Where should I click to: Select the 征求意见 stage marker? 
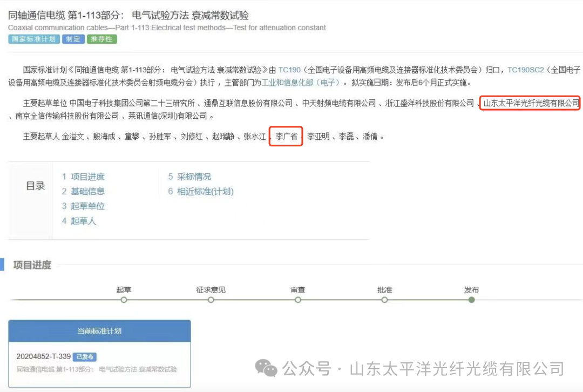point(211,300)
